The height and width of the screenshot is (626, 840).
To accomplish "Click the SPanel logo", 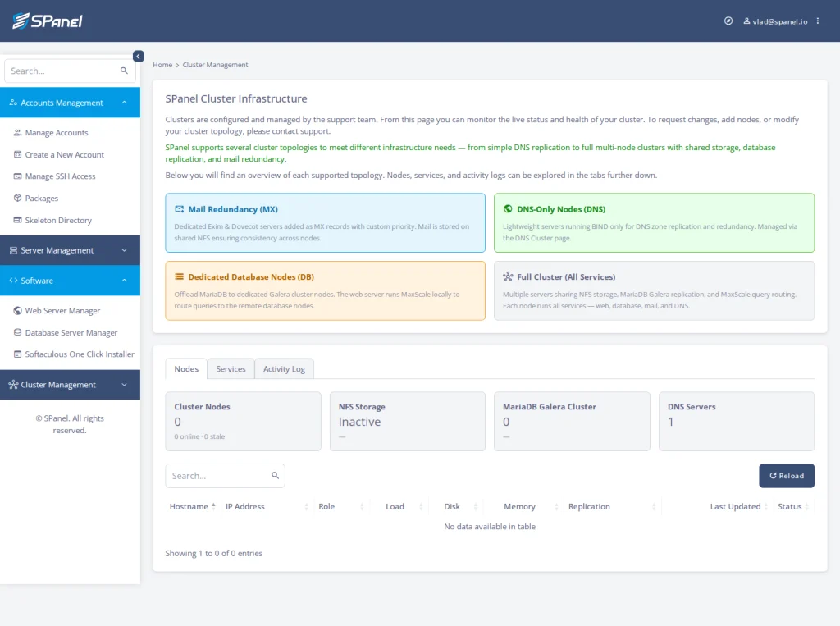I will 48,21.
